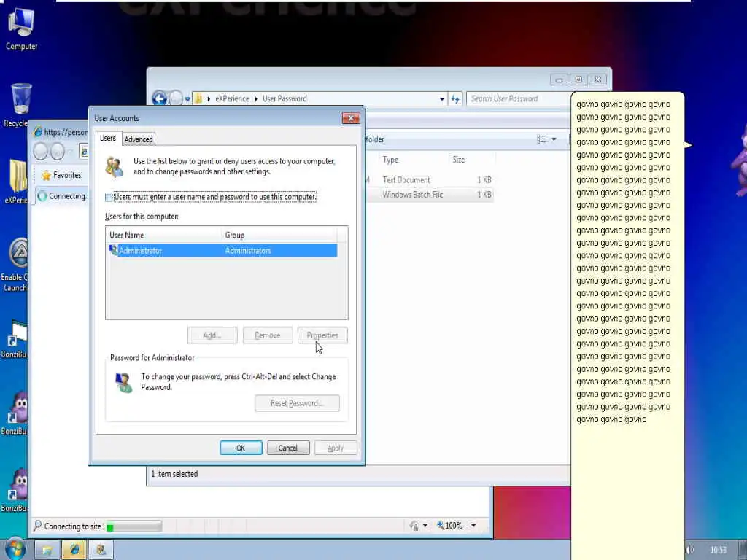Switch to User Accounts taskbar button
Screen dimensions: 747x560
tap(101, 550)
